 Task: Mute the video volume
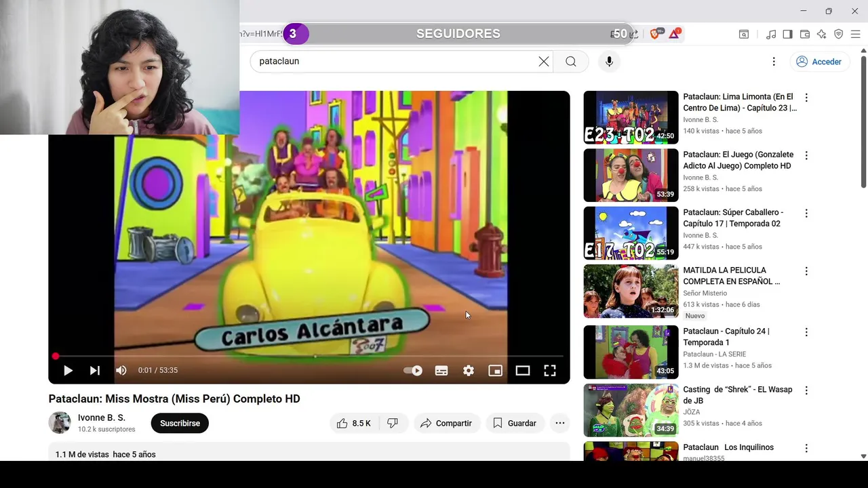click(121, 370)
